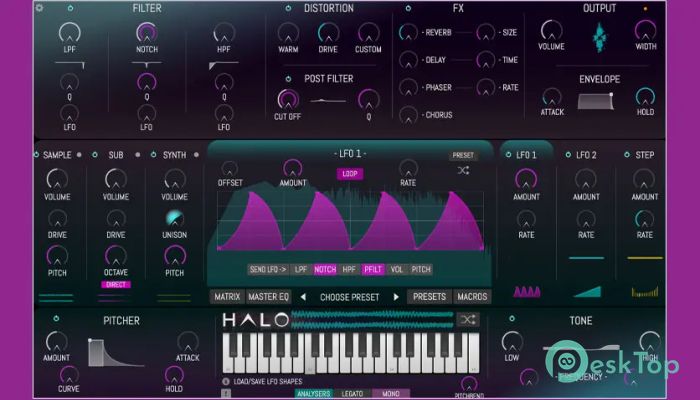Open the MATRIX tab

(227, 297)
